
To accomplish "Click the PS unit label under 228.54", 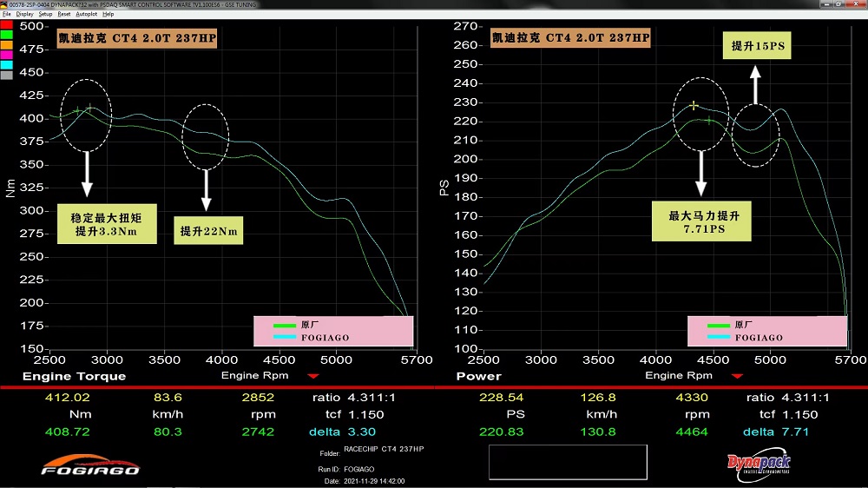I will tap(516, 414).
